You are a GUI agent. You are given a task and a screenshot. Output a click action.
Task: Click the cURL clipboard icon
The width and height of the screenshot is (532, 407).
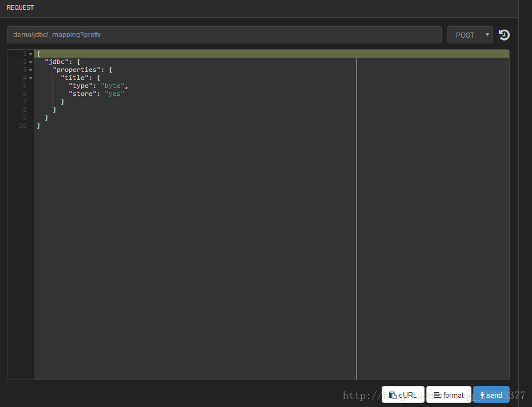click(x=393, y=395)
